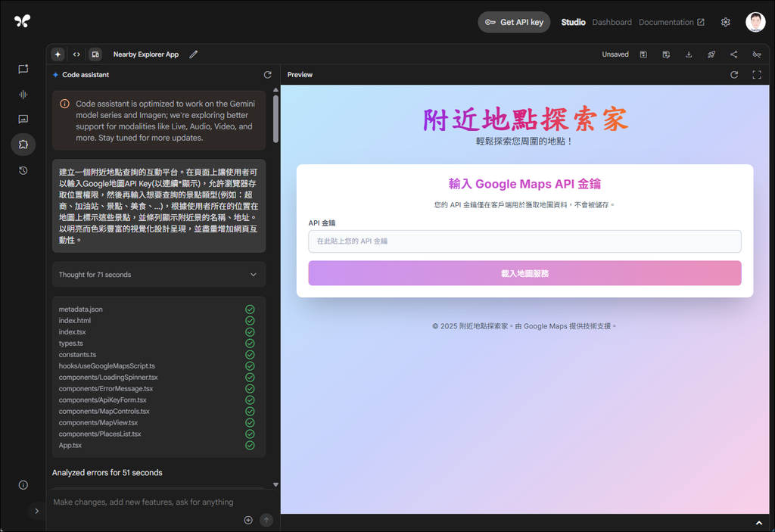Deploy the app using the rocket icon
Screen dimensions: 775x532
[711, 54]
